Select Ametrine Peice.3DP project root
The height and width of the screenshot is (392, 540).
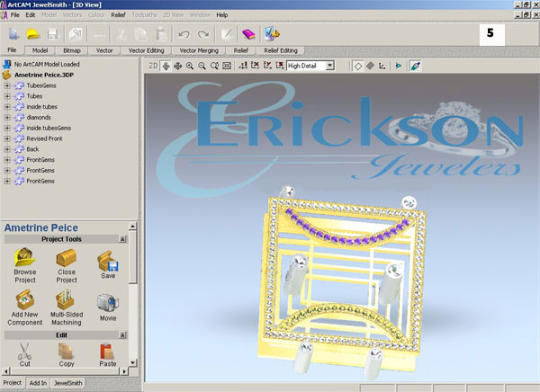44,75
